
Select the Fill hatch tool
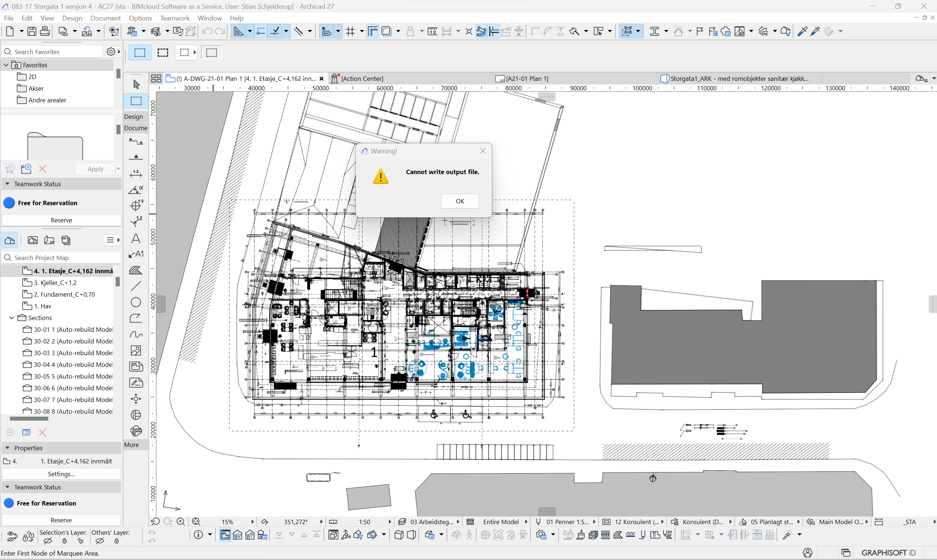[136, 270]
